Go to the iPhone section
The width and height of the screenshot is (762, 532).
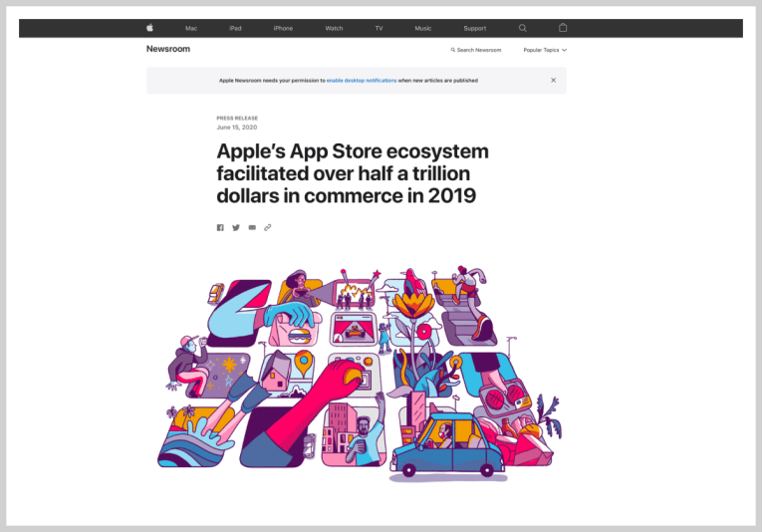(x=283, y=28)
